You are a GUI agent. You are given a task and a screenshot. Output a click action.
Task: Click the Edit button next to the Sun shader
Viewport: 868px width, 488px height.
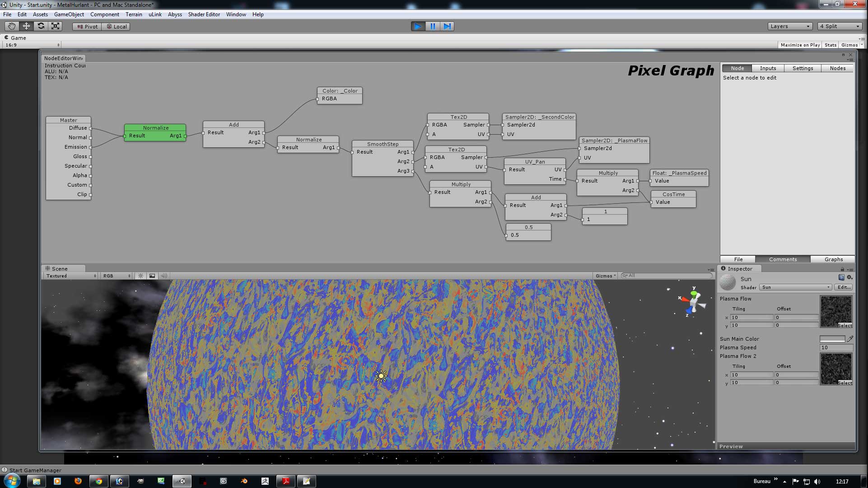tap(843, 287)
